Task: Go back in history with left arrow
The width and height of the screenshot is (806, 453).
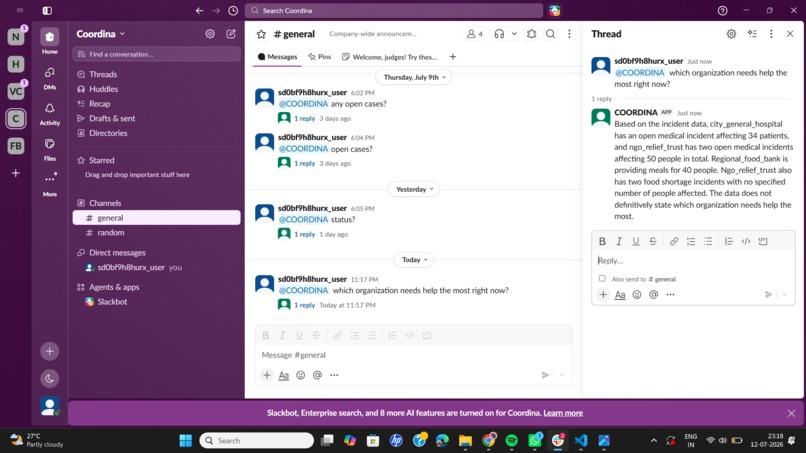Action: tap(199, 10)
